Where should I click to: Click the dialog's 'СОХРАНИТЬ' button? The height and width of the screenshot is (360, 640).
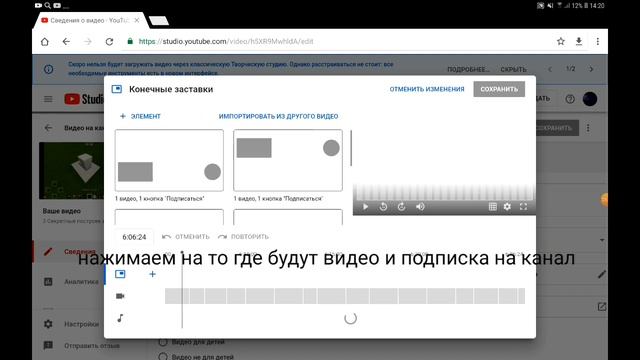click(x=499, y=89)
